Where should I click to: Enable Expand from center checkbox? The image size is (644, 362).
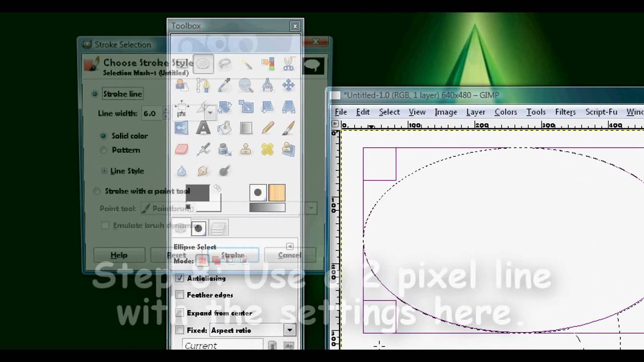[x=180, y=313]
